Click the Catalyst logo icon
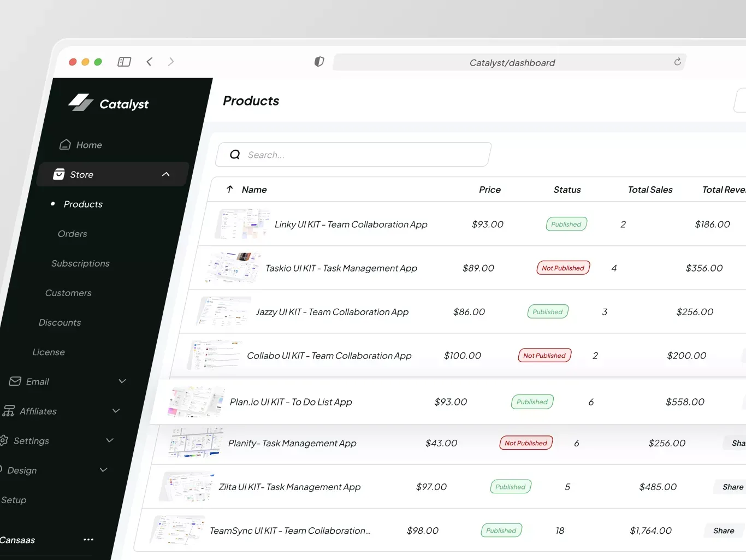The image size is (746, 560). click(x=81, y=102)
